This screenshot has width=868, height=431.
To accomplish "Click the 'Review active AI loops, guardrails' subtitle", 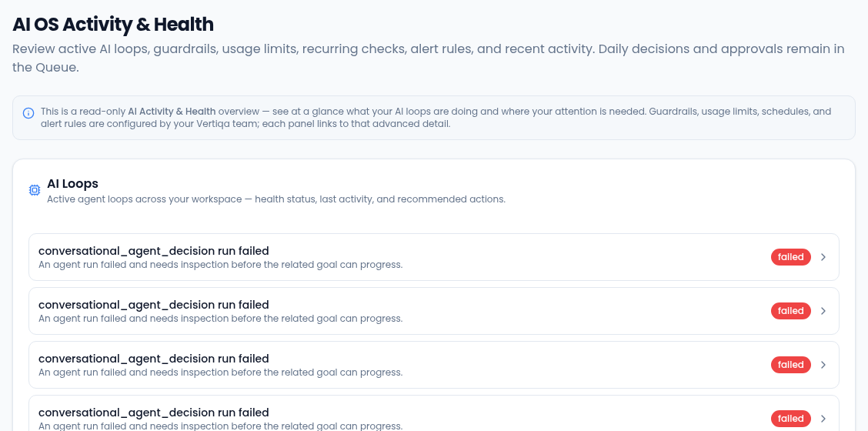I will (x=429, y=58).
